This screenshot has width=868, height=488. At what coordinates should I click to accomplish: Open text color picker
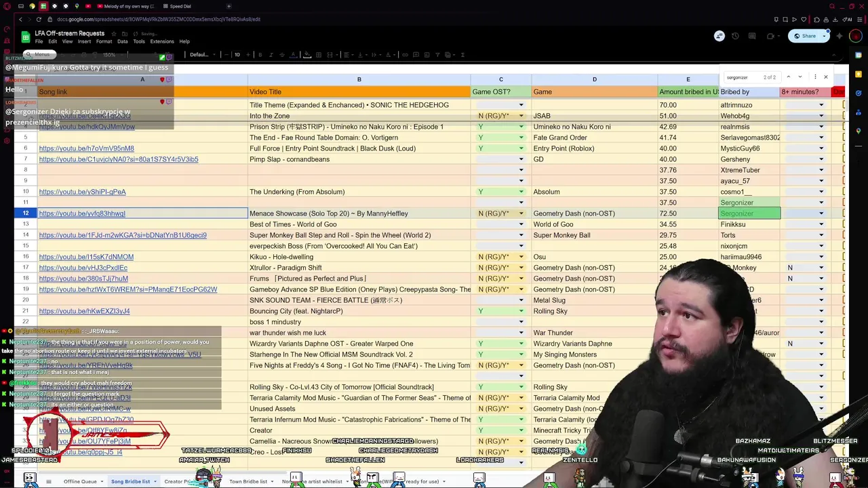click(x=294, y=55)
